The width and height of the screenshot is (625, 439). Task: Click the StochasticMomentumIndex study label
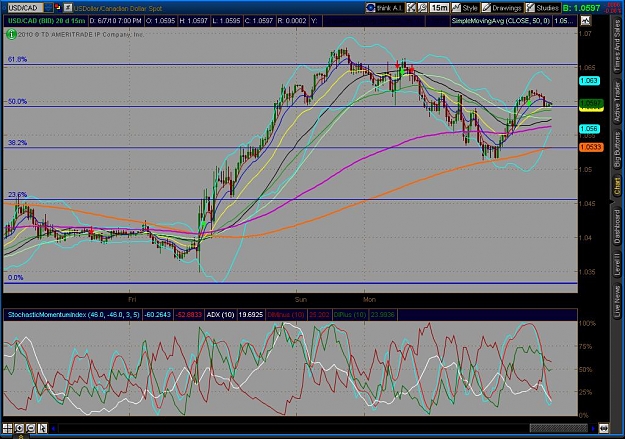(74, 315)
